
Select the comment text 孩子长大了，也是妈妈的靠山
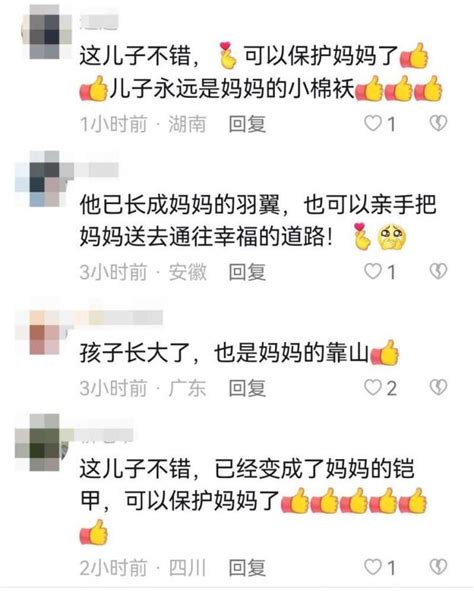[x=224, y=353]
